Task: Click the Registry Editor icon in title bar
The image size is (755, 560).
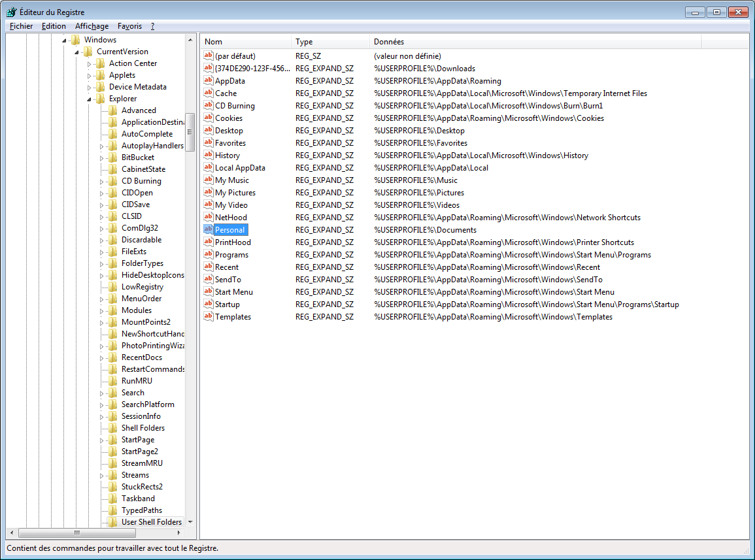Action: coord(11,12)
